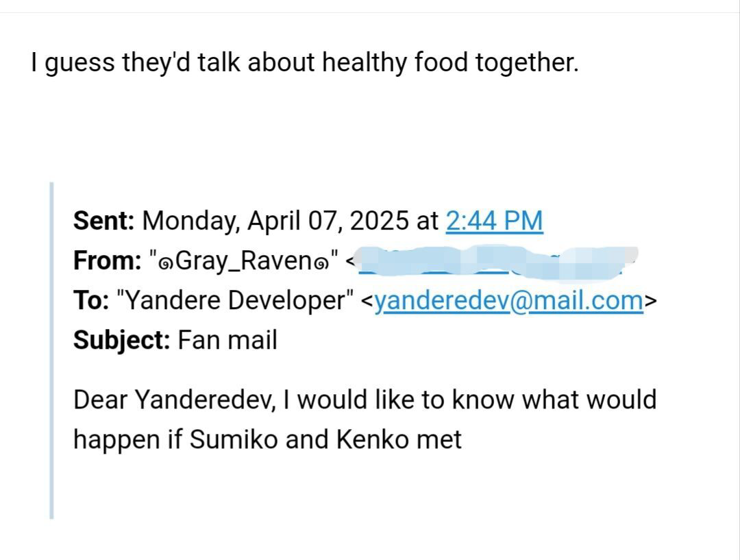Image resolution: width=740 pixels, height=560 pixels.
Task: Click the spiral symbol after Gray_Raven
Action: pos(321,262)
